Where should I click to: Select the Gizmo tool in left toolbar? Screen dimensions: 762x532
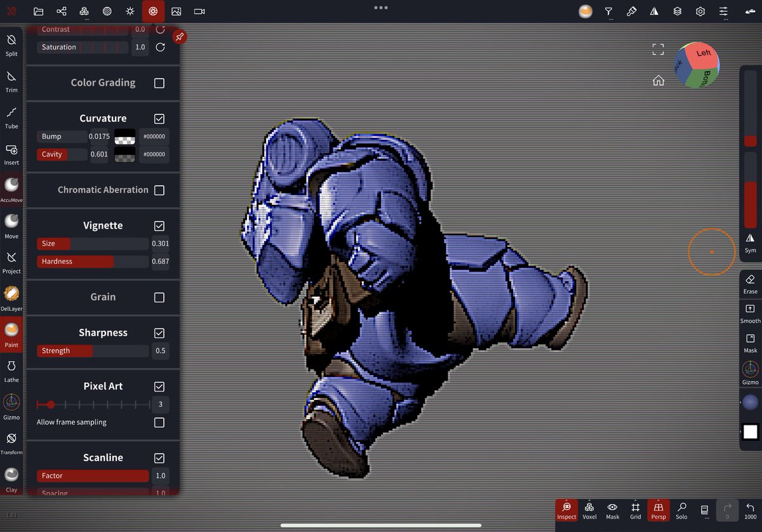pyautogui.click(x=11, y=407)
